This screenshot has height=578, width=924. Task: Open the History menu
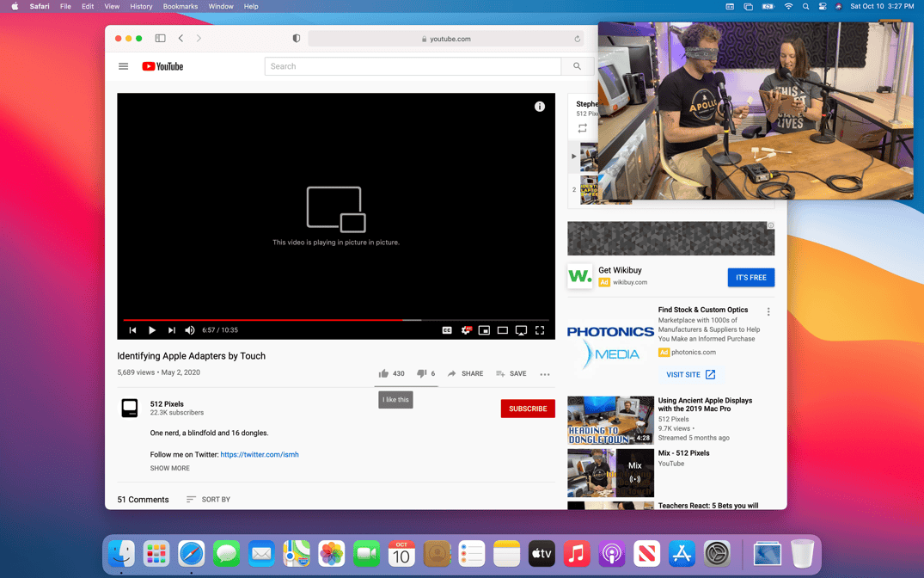141,7
